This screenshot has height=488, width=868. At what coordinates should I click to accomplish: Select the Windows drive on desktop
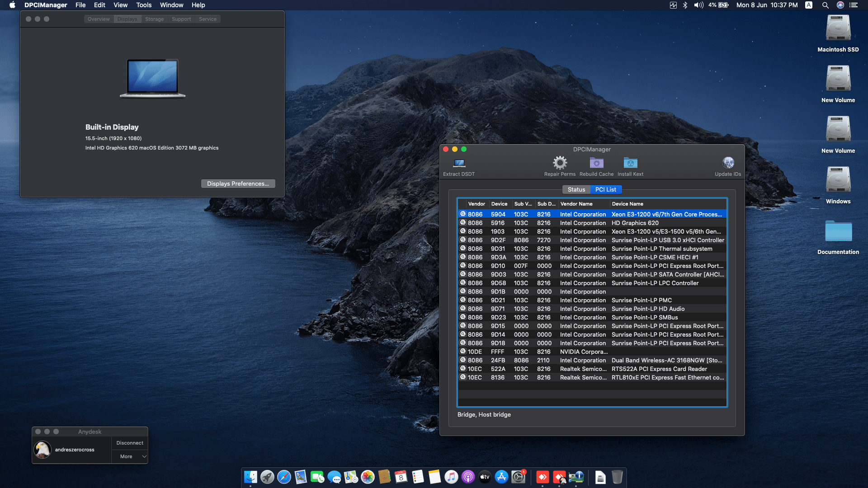coord(838,185)
